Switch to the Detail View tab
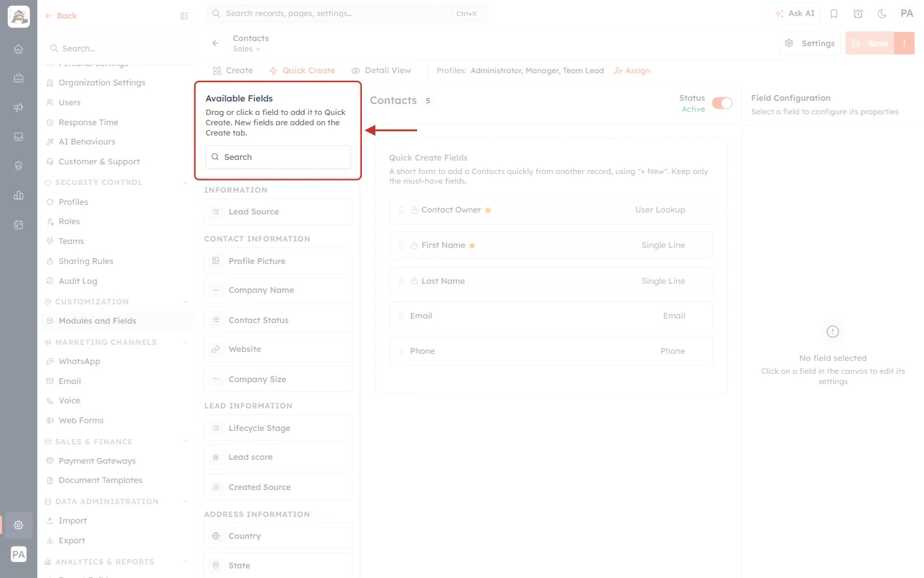 [381, 71]
